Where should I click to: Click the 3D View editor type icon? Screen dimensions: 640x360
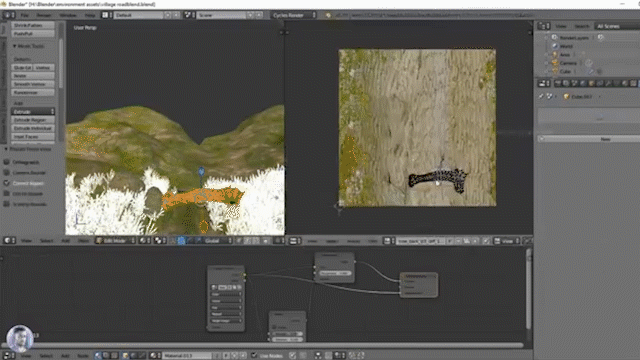[9, 241]
